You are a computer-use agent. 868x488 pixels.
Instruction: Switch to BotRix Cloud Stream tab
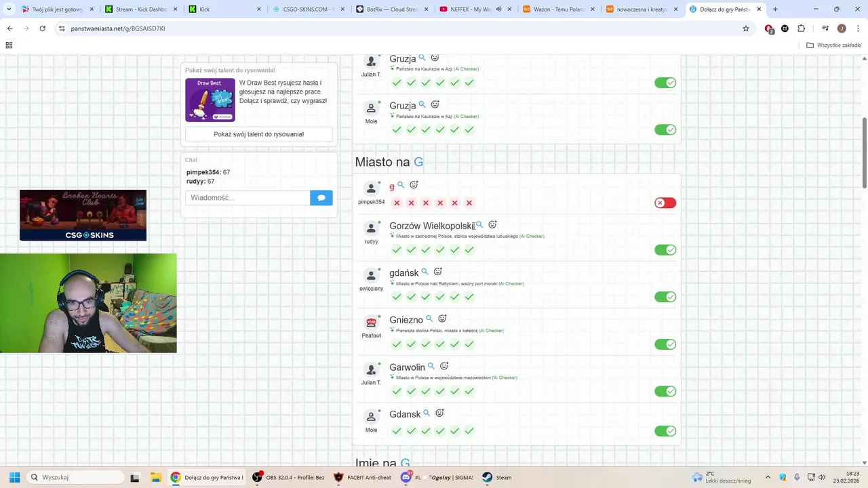click(393, 9)
